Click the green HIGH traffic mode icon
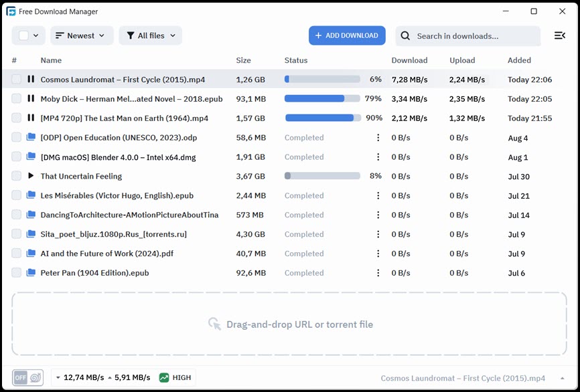The image size is (580, 392). 164,377
